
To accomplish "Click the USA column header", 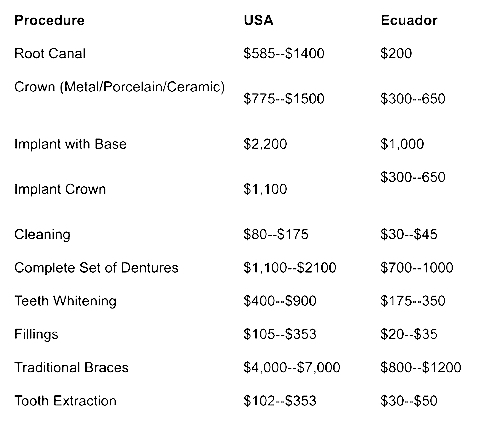I will 258,20.
